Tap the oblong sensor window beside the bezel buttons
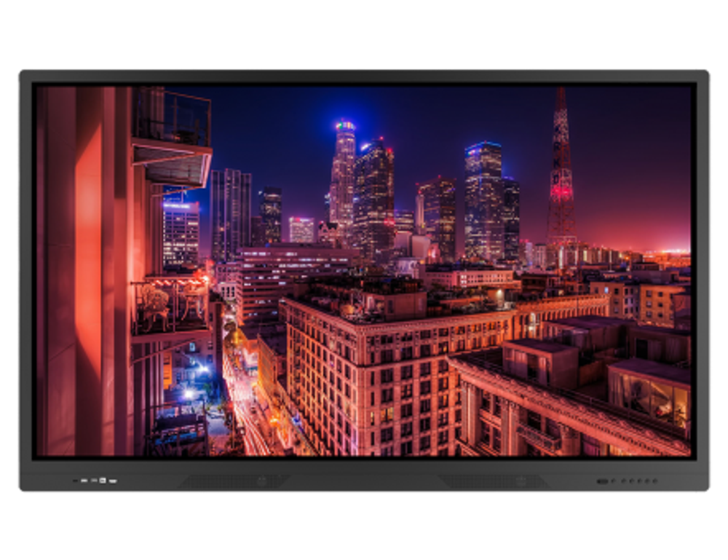This screenshot has height=560, width=728. coord(602,481)
